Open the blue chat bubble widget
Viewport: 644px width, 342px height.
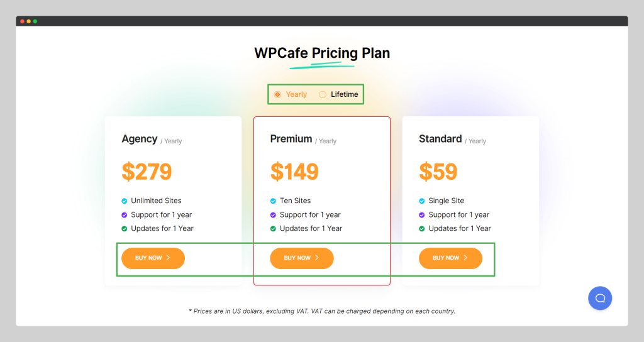(x=600, y=298)
